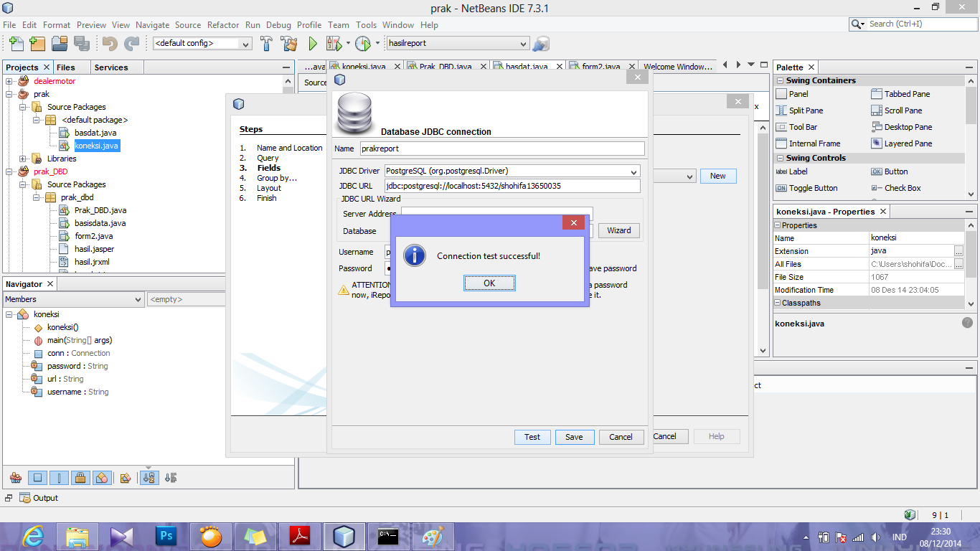
Task: Open Adobe Reader from the taskbar
Action: pyautogui.click(x=300, y=536)
